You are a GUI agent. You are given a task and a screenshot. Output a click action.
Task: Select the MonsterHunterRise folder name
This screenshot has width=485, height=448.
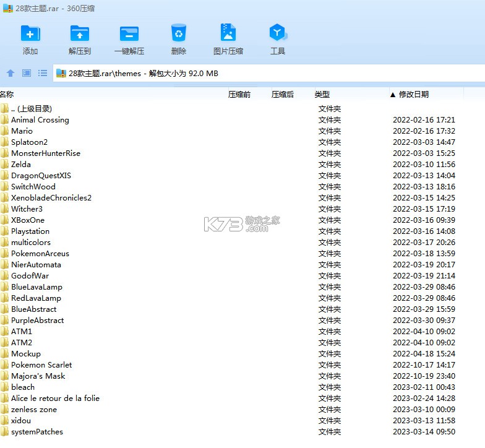coord(46,153)
